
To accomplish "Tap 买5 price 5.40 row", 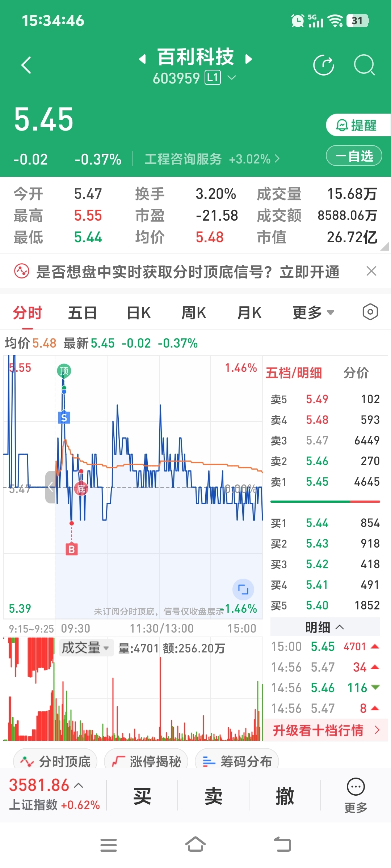I will pos(325,605).
